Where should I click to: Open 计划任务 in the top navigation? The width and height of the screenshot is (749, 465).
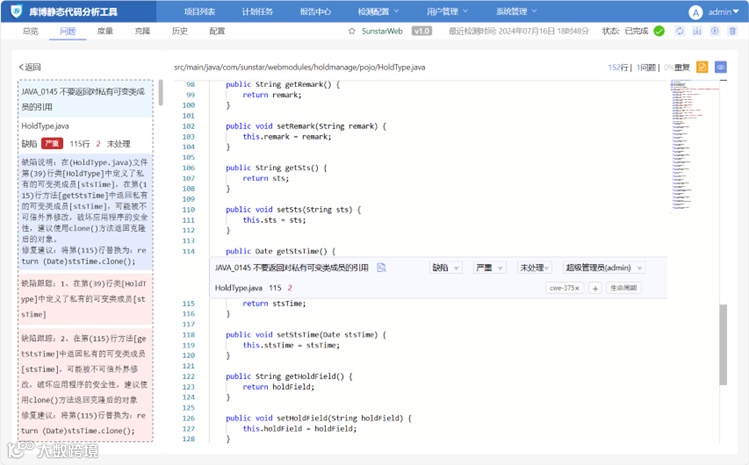click(257, 11)
